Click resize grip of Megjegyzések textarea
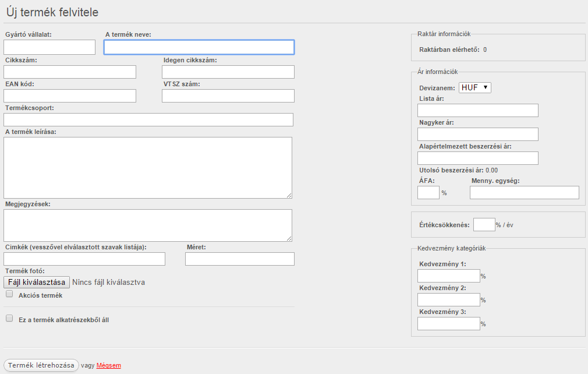 pos(289,239)
